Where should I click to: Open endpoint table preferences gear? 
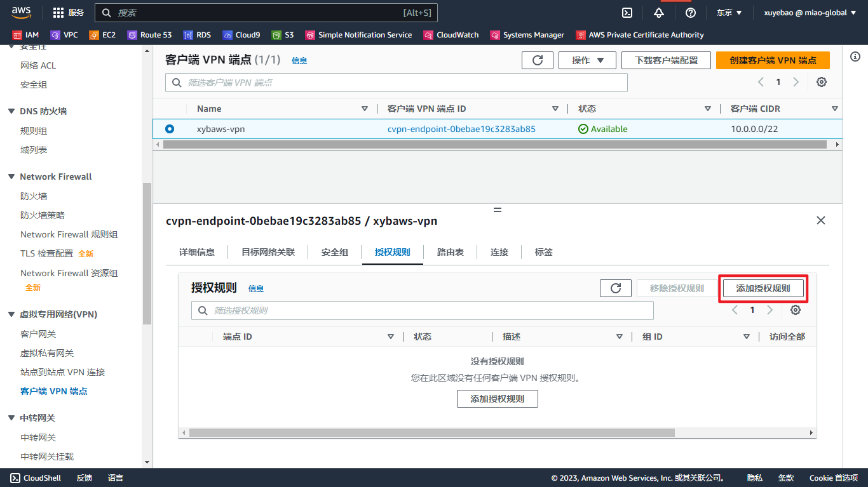point(822,82)
